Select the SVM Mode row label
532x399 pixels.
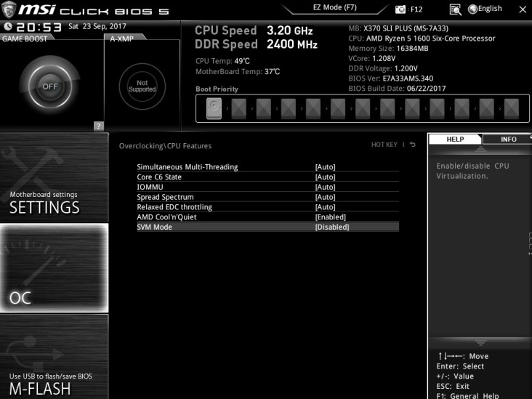pyautogui.click(x=154, y=227)
